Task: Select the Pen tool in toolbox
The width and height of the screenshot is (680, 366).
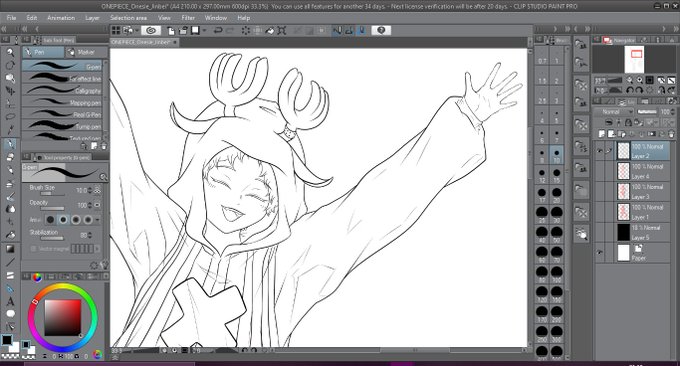Action: click(x=10, y=144)
